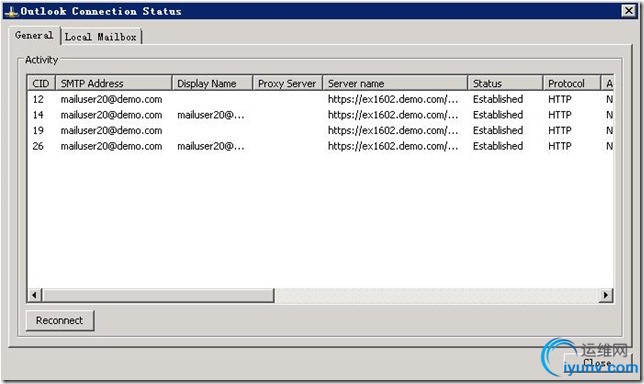Click the Reconnect button

point(60,320)
